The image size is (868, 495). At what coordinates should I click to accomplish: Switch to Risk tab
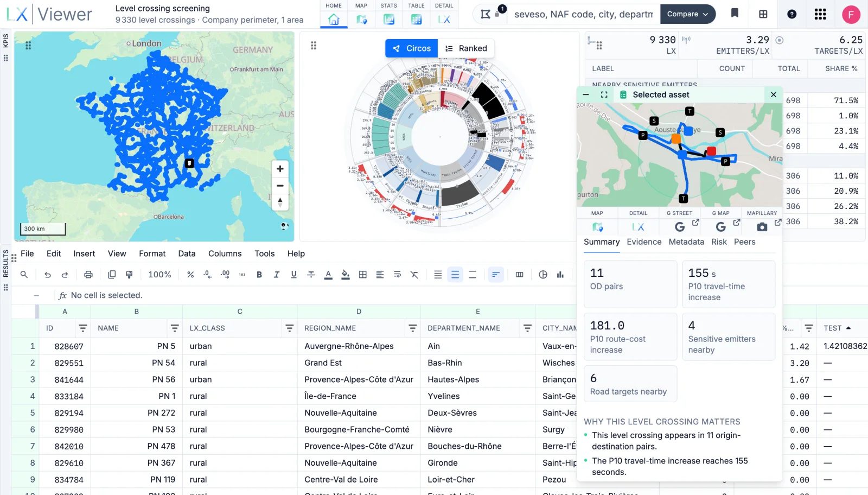coord(719,242)
